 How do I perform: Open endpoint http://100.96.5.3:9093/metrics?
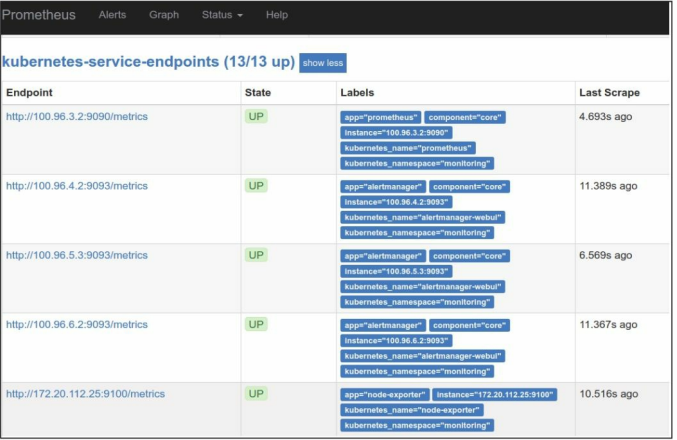click(x=77, y=255)
